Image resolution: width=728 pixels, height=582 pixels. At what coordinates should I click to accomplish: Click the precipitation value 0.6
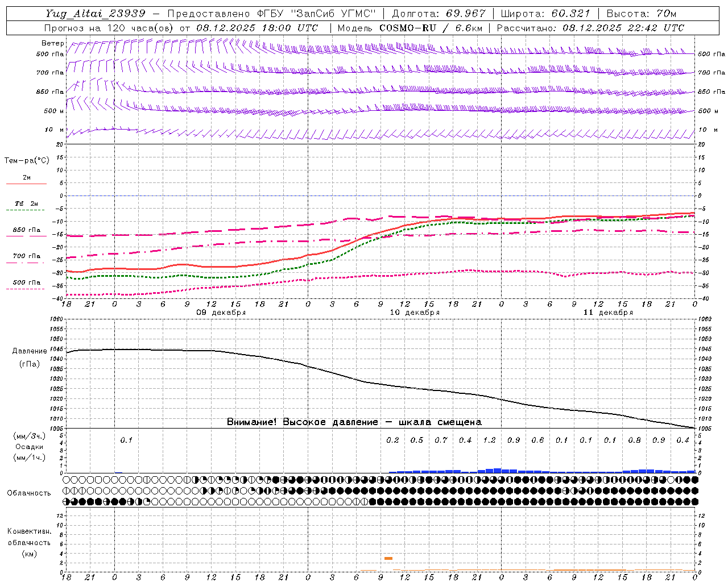tap(537, 440)
